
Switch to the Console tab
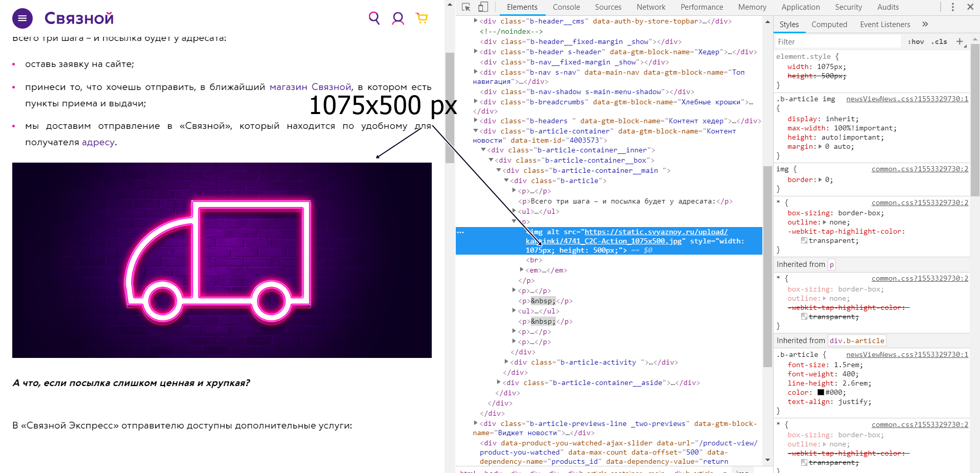(566, 7)
